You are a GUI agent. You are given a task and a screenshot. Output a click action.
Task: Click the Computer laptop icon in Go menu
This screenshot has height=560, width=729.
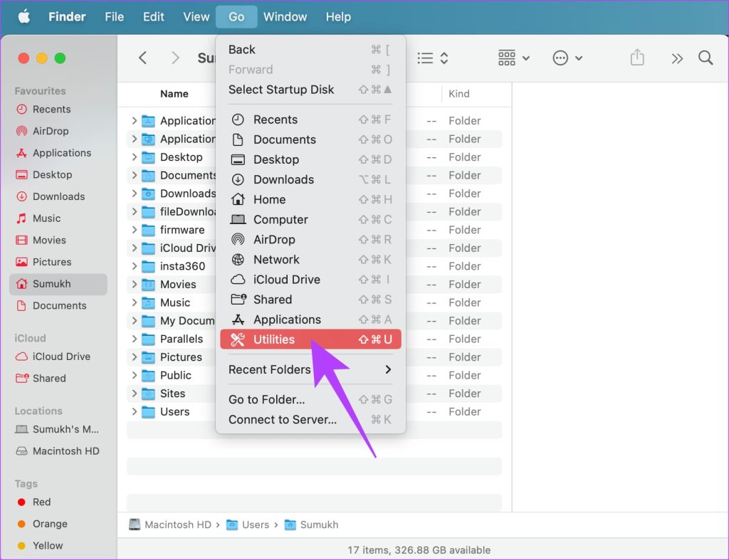coord(238,220)
